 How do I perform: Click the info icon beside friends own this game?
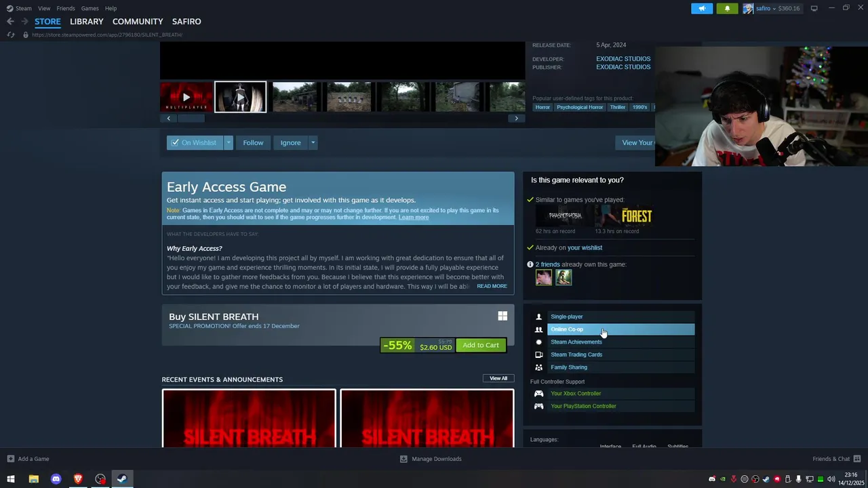coord(530,264)
